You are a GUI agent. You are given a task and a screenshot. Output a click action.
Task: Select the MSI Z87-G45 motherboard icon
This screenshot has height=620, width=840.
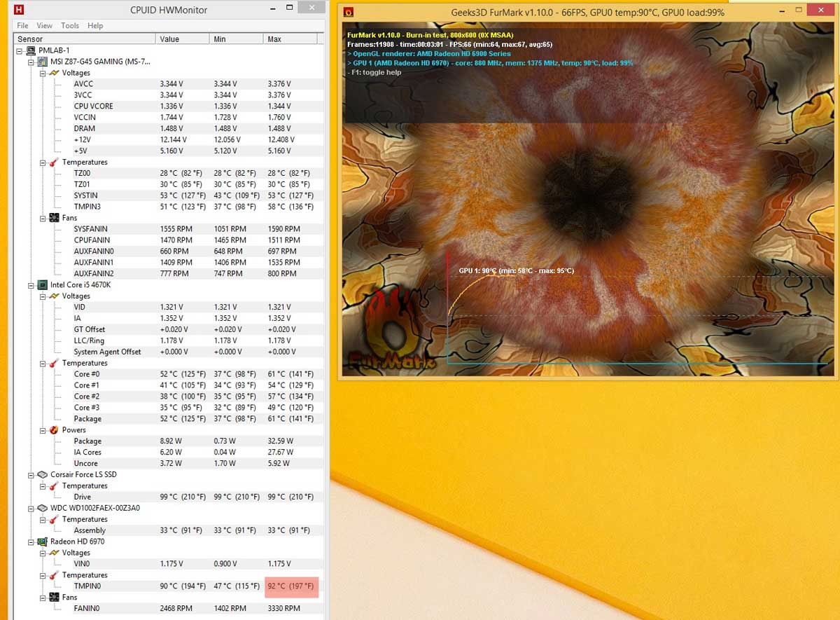(x=43, y=62)
